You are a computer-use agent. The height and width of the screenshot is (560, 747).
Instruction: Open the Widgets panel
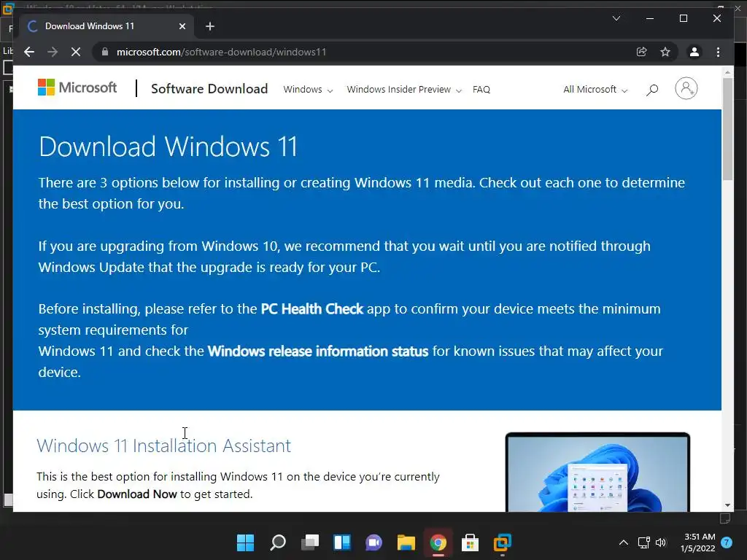342,542
